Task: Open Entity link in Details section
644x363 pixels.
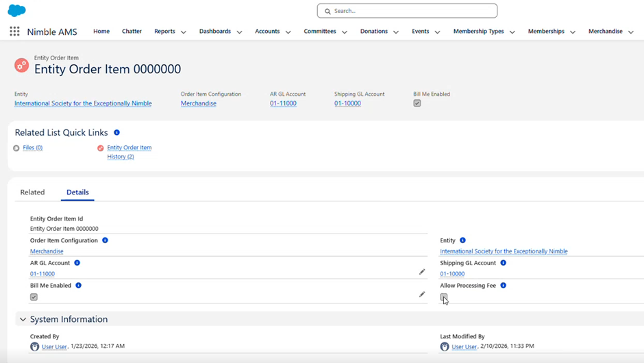Action: [x=504, y=251]
